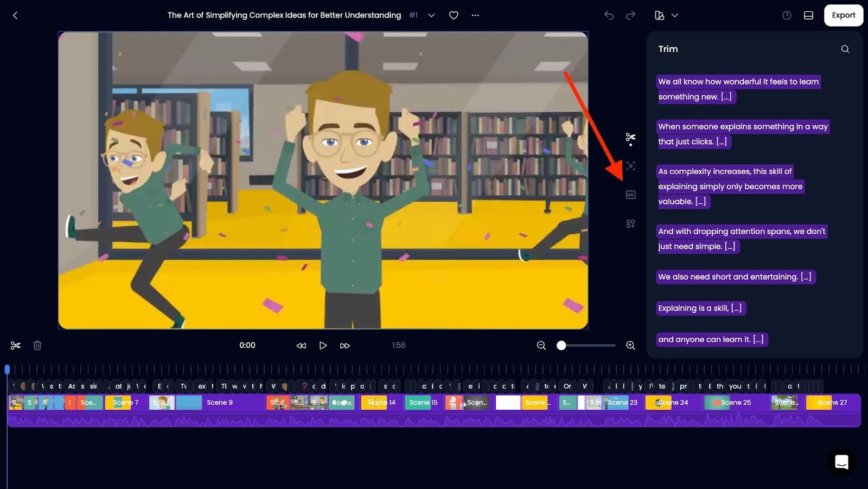Click the back arrow to exit editor

click(x=15, y=15)
